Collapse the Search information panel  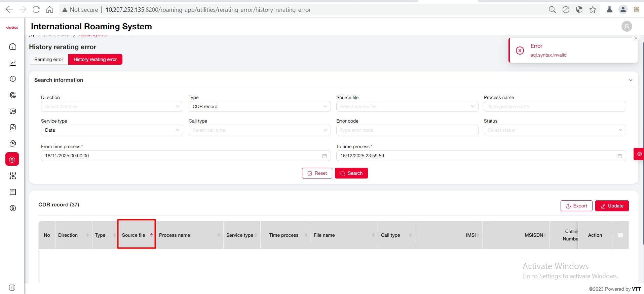pos(631,80)
